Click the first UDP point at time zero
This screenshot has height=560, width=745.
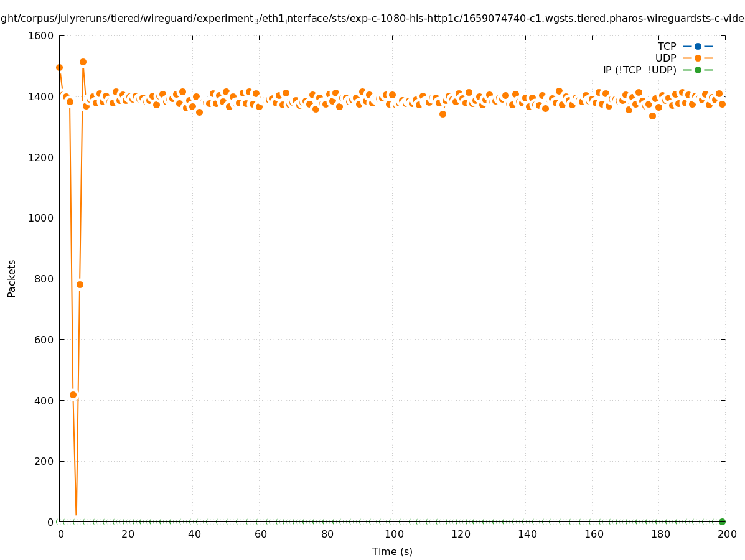tap(59, 67)
